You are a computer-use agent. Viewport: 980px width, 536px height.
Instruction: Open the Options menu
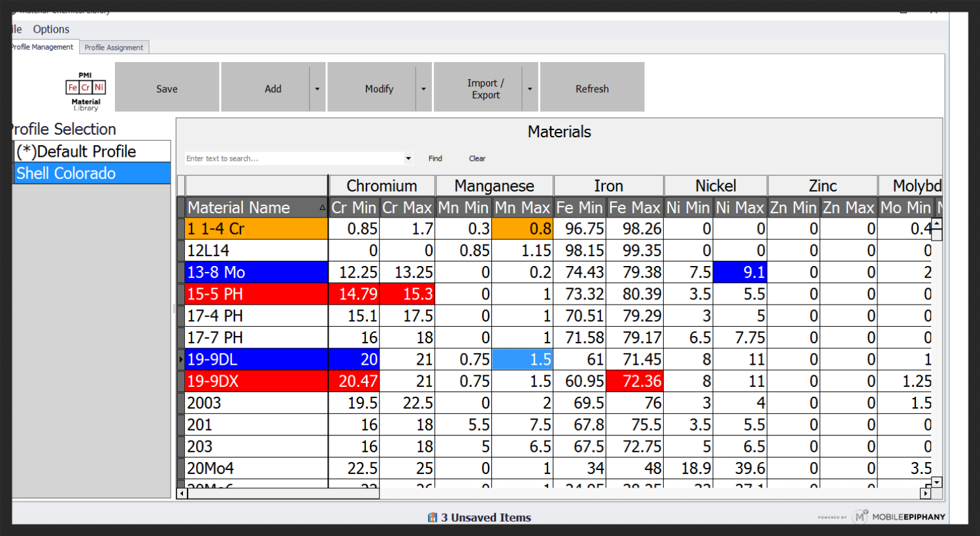click(x=51, y=29)
